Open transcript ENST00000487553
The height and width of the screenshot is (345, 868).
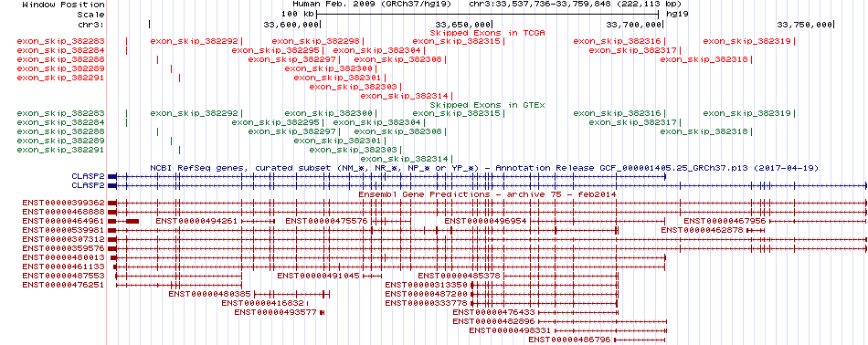[63, 276]
